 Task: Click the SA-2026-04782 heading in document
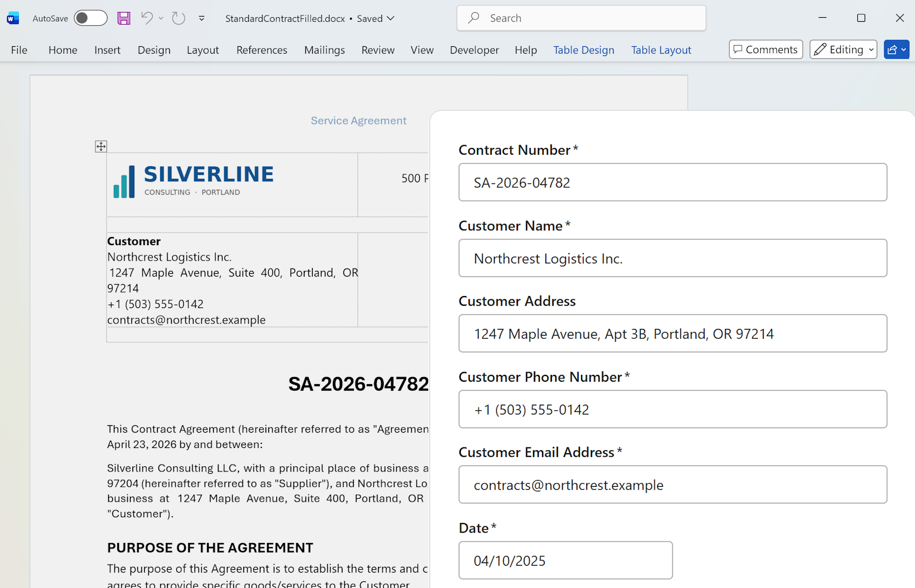(x=359, y=384)
